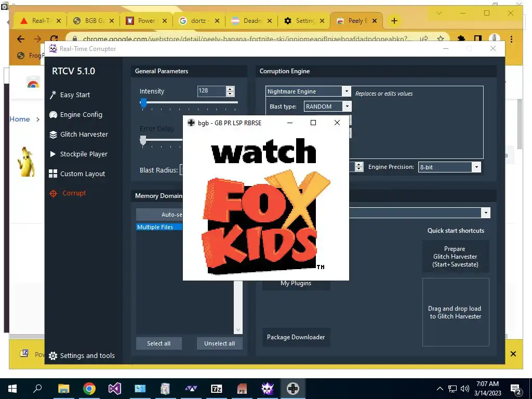The height and width of the screenshot is (399, 532).
Task: Click the Auto-select button in Memory Domains
Action: click(x=159, y=215)
